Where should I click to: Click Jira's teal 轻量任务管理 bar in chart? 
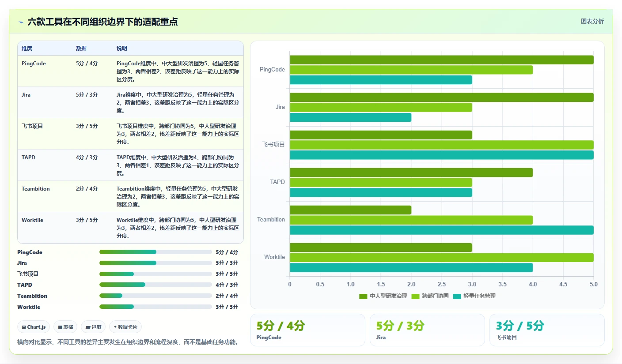point(350,117)
